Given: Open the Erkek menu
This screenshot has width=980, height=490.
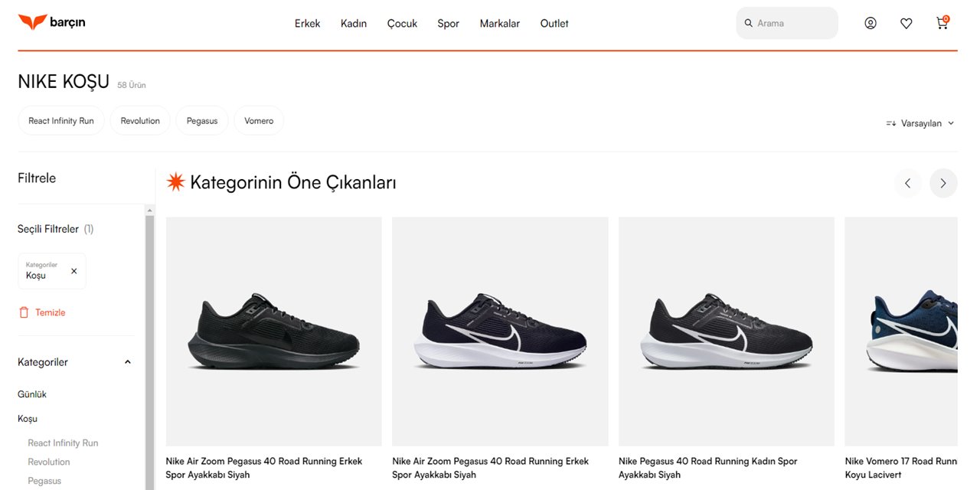Looking at the screenshot, I should [307, 23].
